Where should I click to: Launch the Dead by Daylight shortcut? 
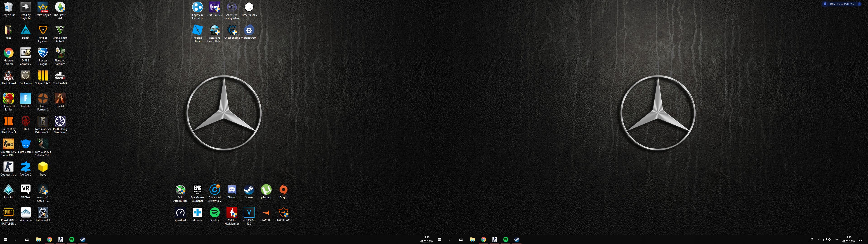[26, 11]
